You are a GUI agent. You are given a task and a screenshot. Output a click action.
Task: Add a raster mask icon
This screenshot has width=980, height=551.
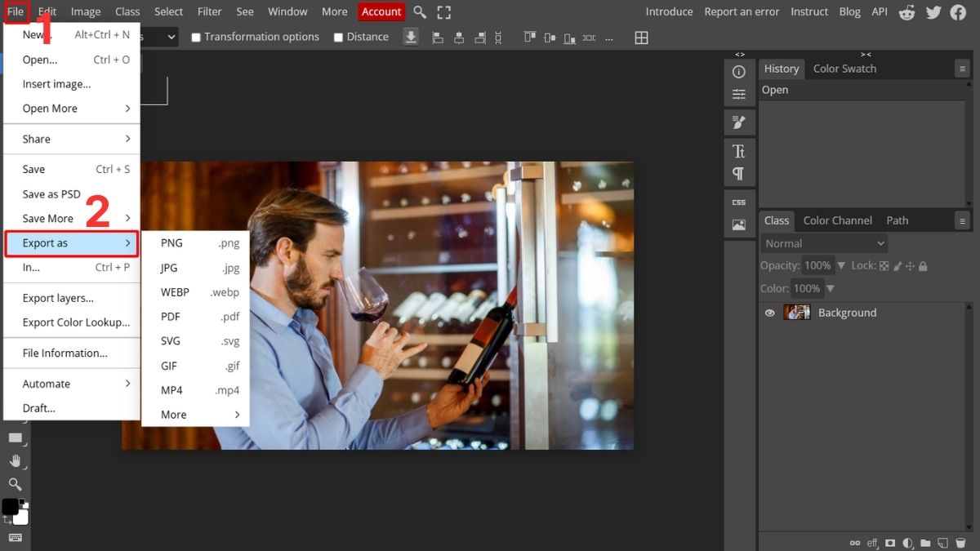click(x=890, y=543)
